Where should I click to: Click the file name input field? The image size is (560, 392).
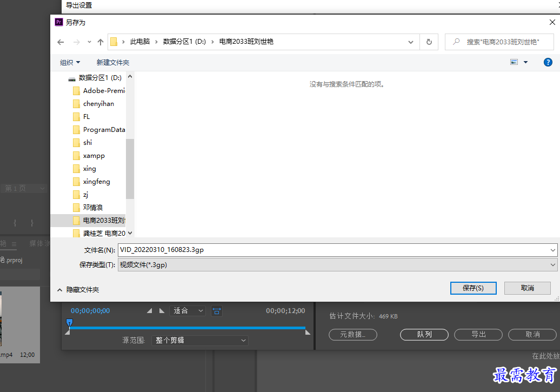pyautogui.click(x=334, y=250)
